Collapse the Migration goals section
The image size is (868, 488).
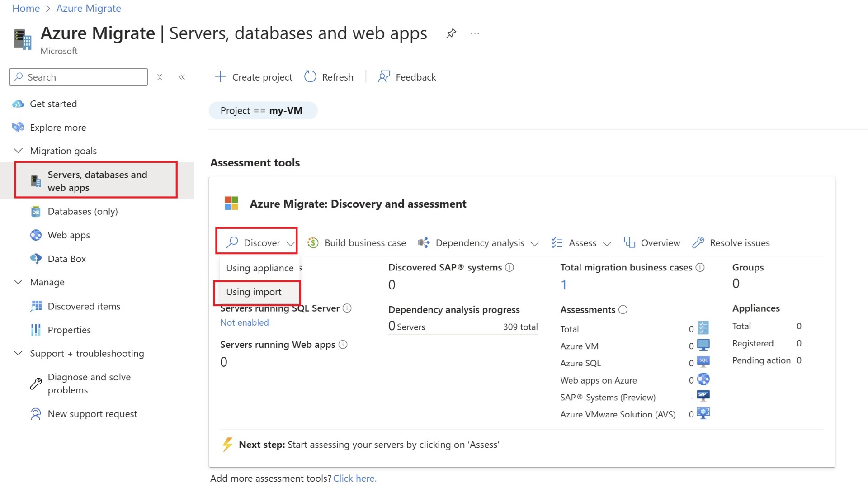pos(18,150)
